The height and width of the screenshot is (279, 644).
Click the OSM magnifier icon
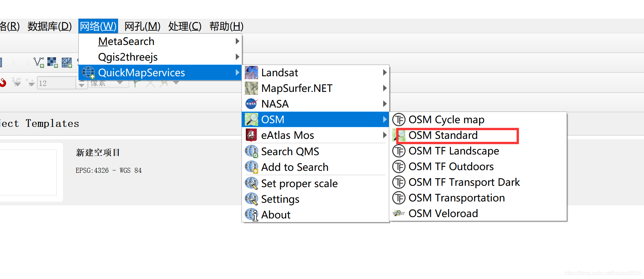click(251, 120)
